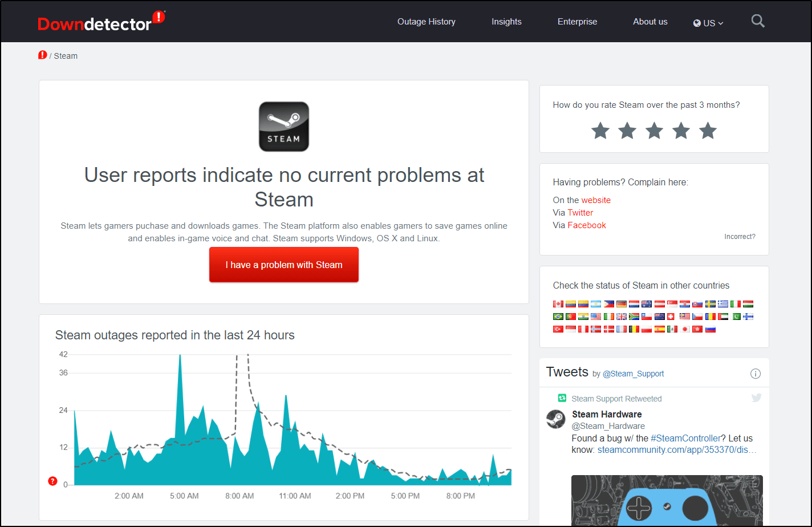Select the Russia flag

pyautogui.click(x=710, y=329)
